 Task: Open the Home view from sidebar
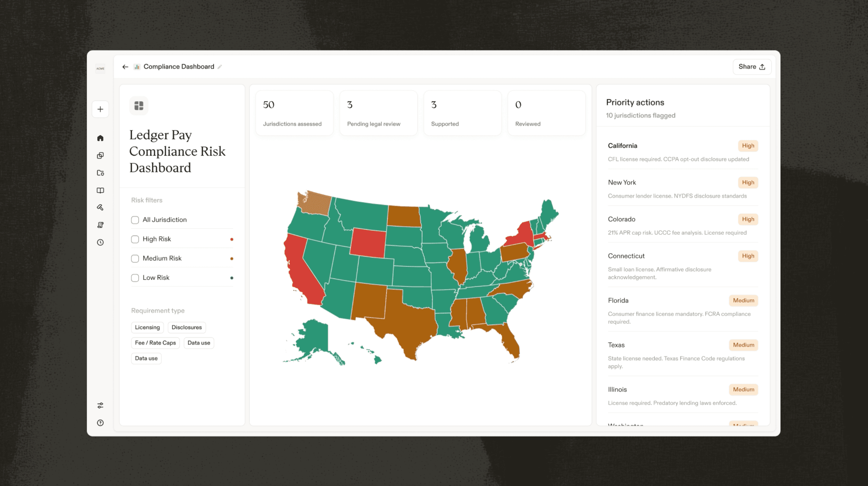pos(100,138)
